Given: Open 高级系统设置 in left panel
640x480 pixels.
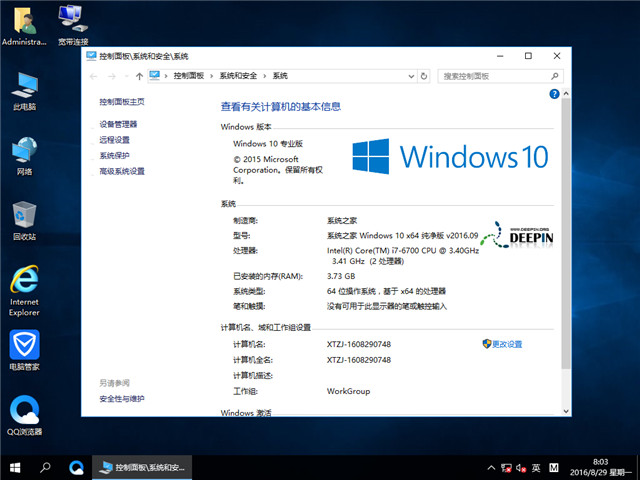Looking at the screenshot, I should click(122, 171).
